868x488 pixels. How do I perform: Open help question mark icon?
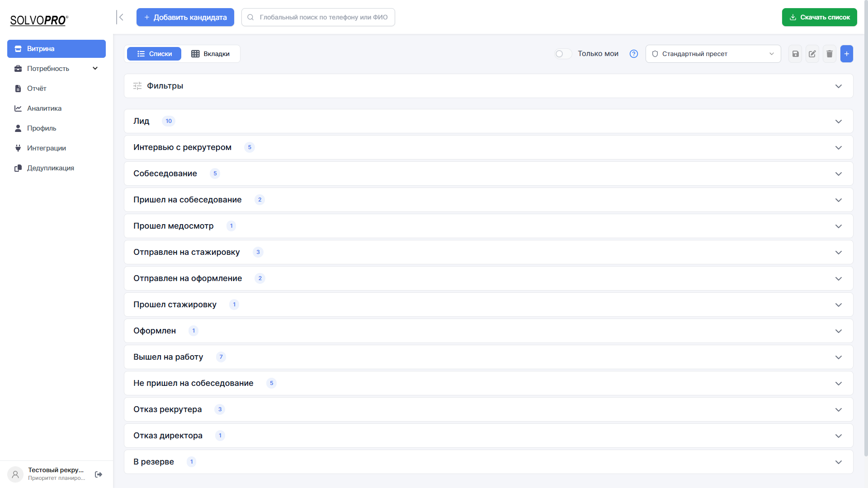point(634,54)
